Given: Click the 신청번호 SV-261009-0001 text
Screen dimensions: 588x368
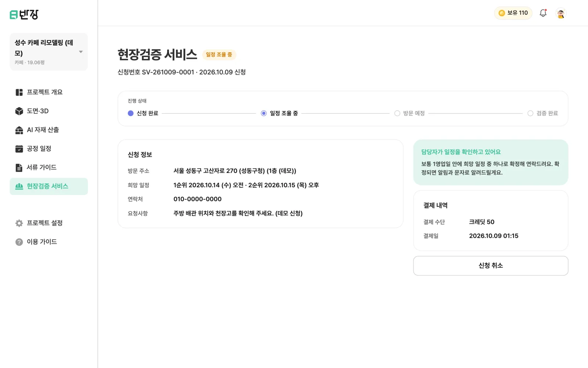Looking at the screenshot, I should tap(156, 72).
